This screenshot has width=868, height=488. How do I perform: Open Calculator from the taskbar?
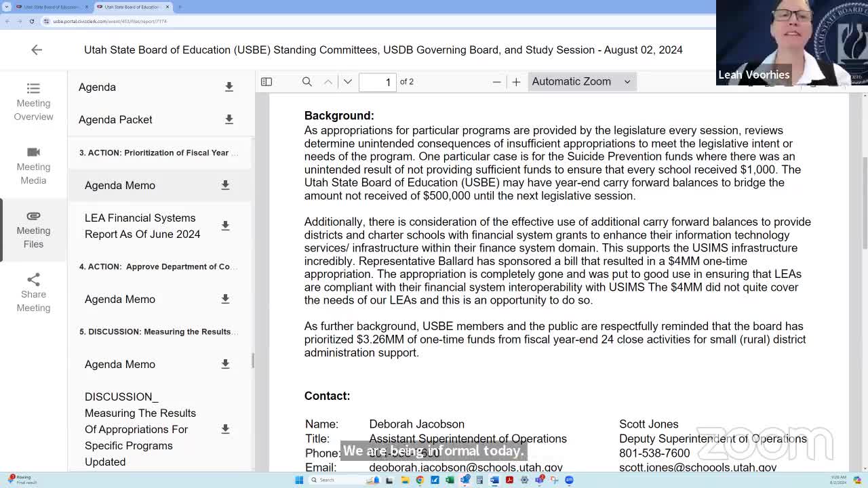tap(479, 480)
